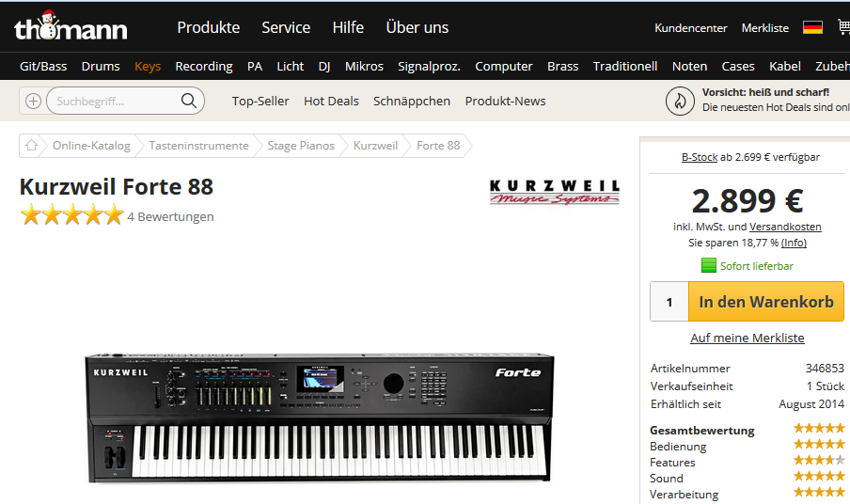Image resolution: width=850 pixels, height=504 pixels.
Task: Click Tasteninstrumente breadcrumb
Action: [x=198, y=145]
